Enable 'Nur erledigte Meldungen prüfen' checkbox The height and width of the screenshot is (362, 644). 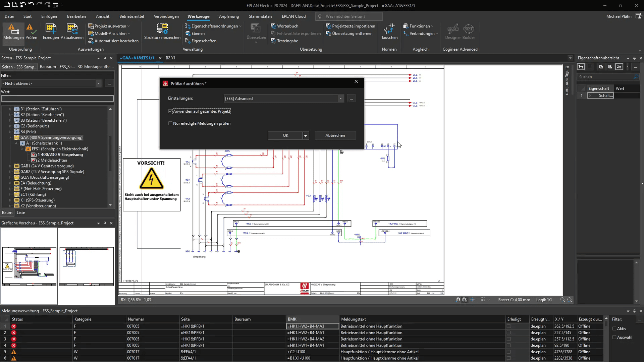pyautogui.click(x=170, y=123)
